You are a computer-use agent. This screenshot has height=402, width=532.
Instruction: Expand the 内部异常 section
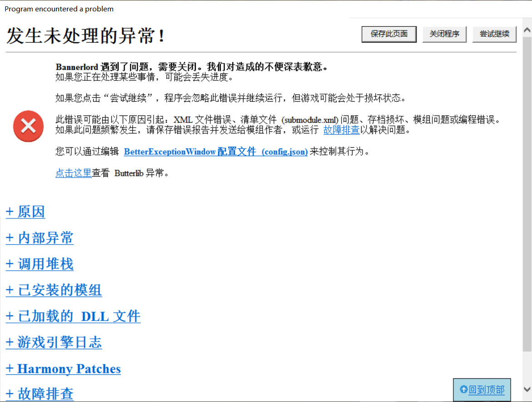pos(40,238)
